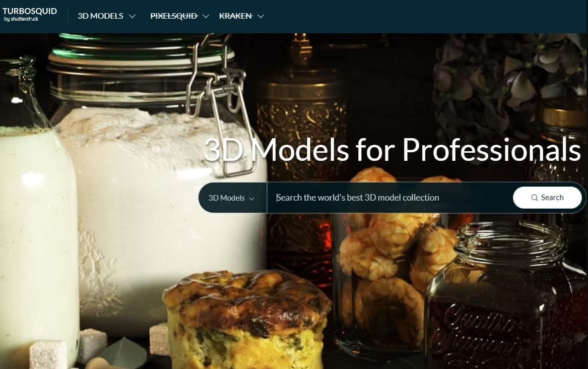Click the '3D Models for Professionals' headline
This screenshot has width=588, height=369.
pyautogui.click(x=392, y=150)
